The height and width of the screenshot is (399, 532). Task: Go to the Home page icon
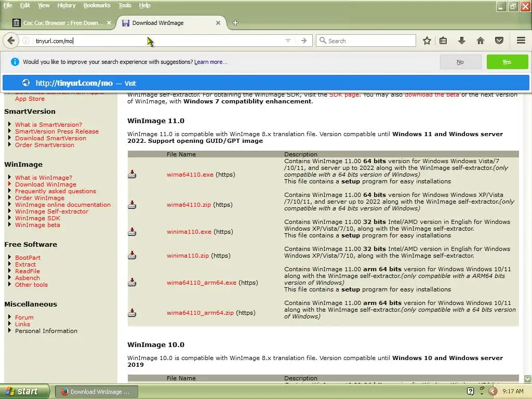point(480,41)
